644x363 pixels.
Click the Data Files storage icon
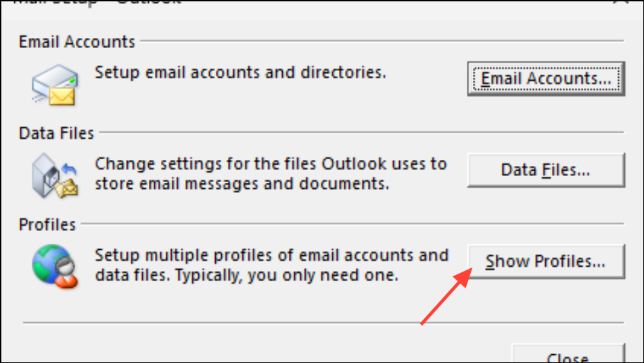tap(55, 176)
